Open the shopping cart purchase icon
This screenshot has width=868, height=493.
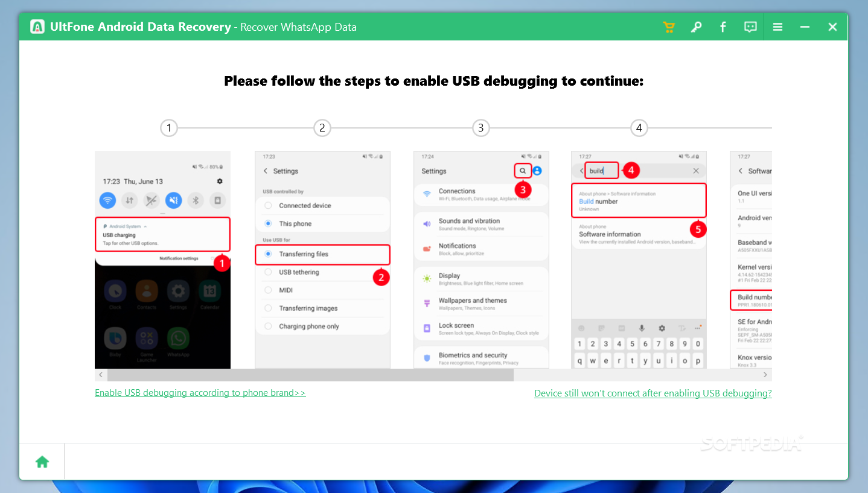coord(668,27)
